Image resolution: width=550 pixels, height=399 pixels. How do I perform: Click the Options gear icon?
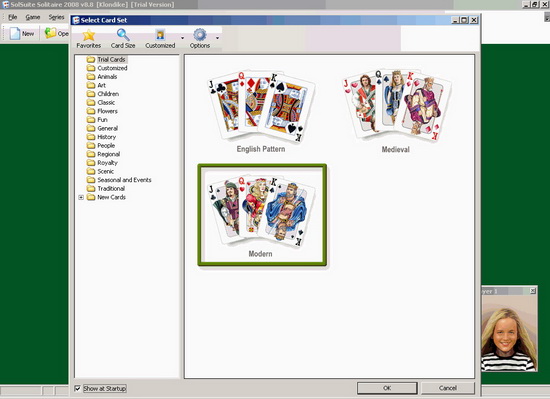tap(200, 35)
